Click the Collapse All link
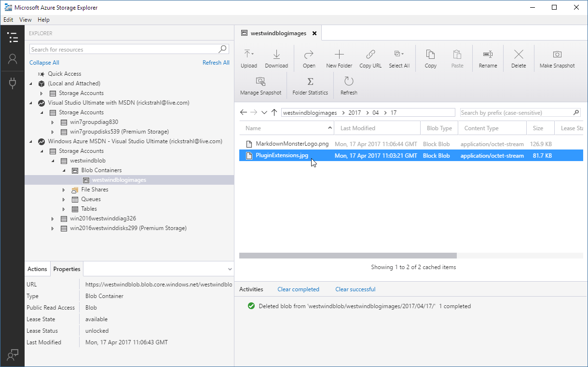The height and width of the screenshot is (367, 588). click(44, 63)
